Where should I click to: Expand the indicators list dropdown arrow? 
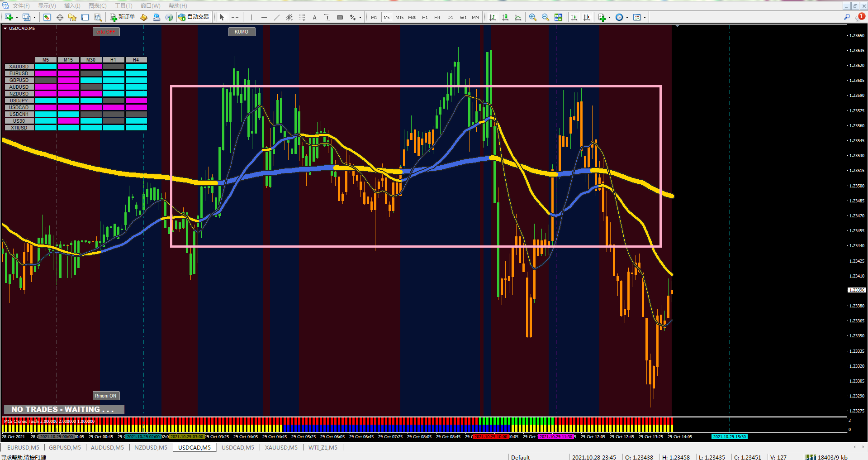609,18
